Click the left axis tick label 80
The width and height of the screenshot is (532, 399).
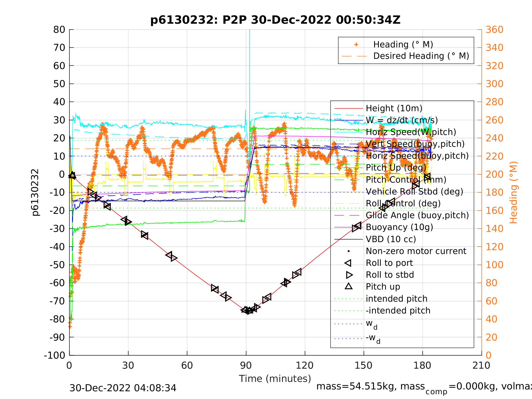point(59,30)
